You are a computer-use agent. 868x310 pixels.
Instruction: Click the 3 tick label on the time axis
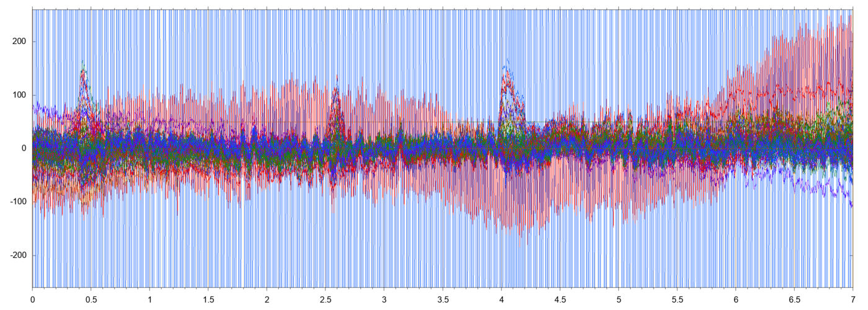click(x=384, y=299)
